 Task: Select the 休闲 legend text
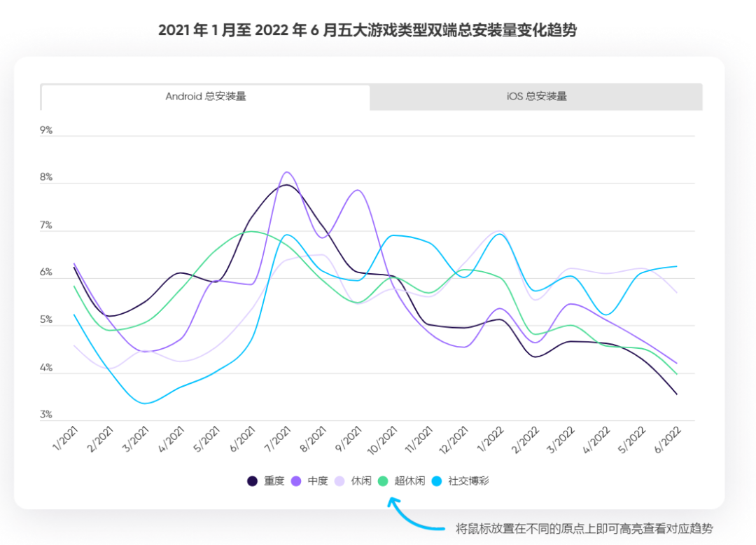361,481
